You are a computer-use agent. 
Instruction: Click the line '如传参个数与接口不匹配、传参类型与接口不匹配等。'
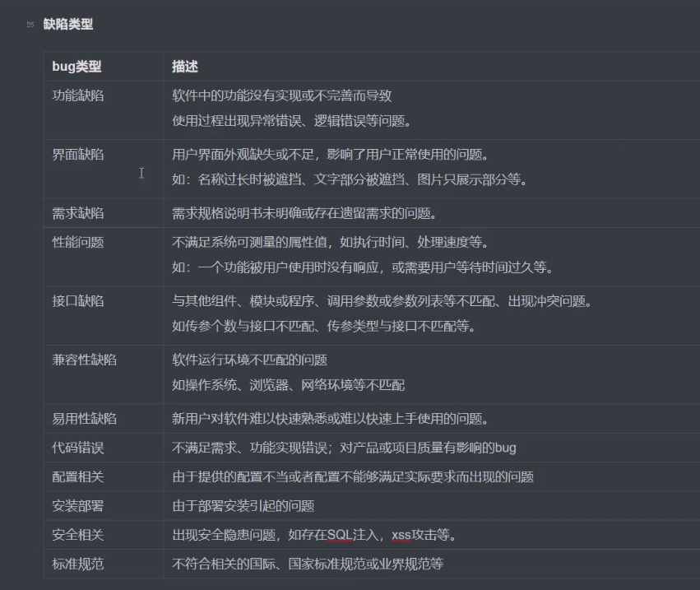(x=324, y=326)
